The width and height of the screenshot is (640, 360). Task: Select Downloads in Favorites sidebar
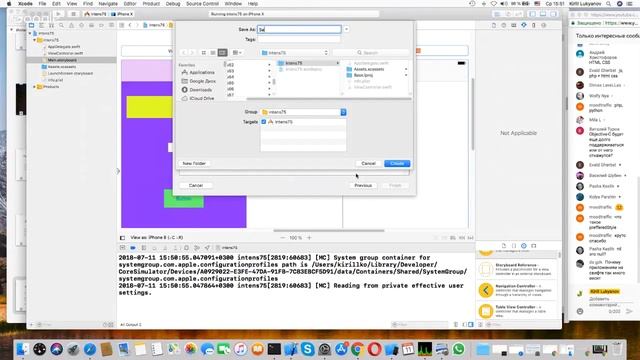pos(200,90)
